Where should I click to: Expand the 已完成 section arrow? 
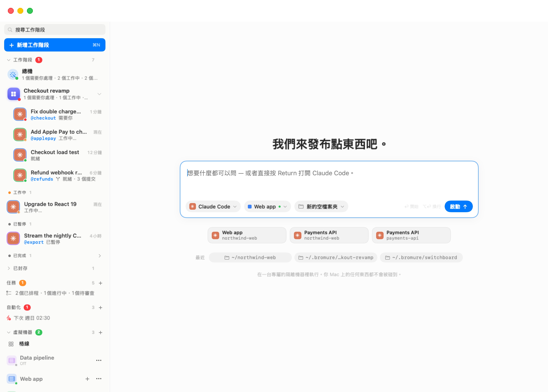point(100,256)
